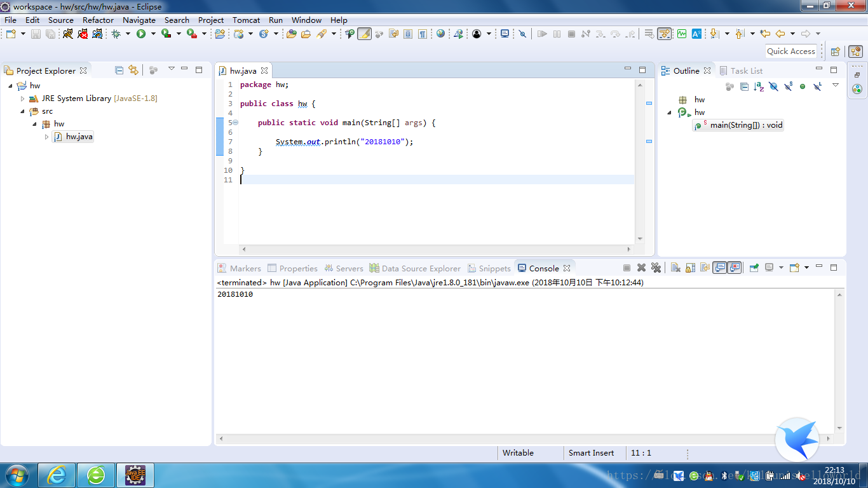The image size is (868, 488).
Task: Open Outline view menu triangle
Action: click(836, 85)
